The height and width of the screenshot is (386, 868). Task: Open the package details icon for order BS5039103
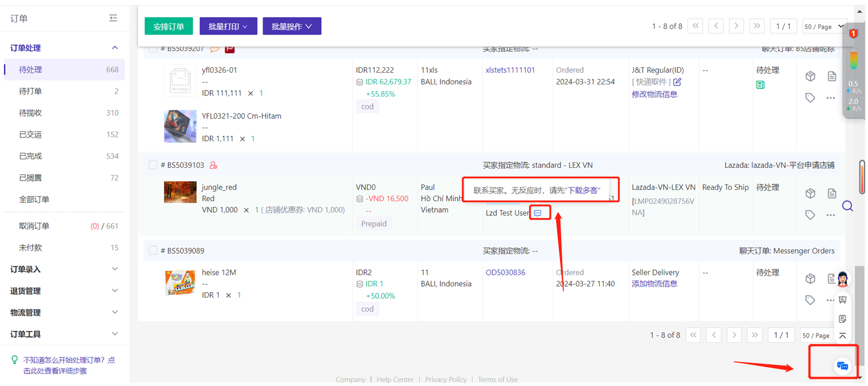811,193
